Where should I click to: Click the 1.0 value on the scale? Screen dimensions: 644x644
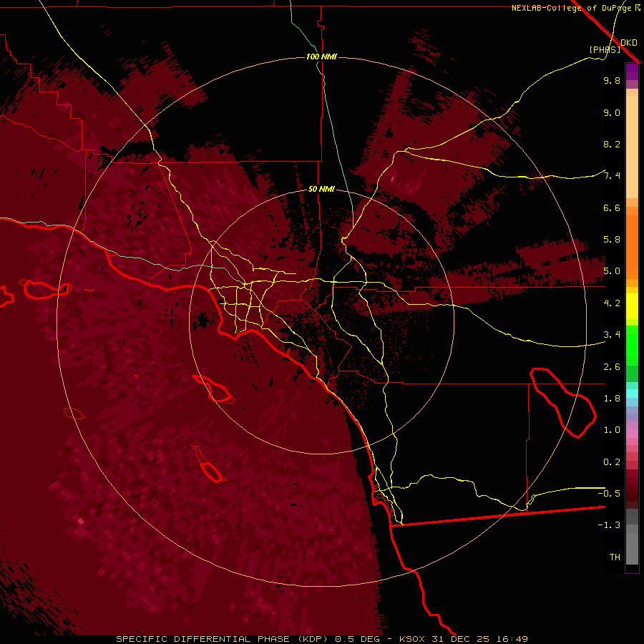pyautogui.click(x=612, y=430)
